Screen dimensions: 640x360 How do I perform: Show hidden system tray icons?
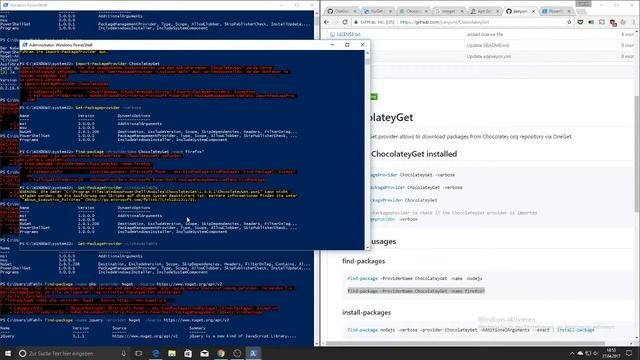(572, 353)
